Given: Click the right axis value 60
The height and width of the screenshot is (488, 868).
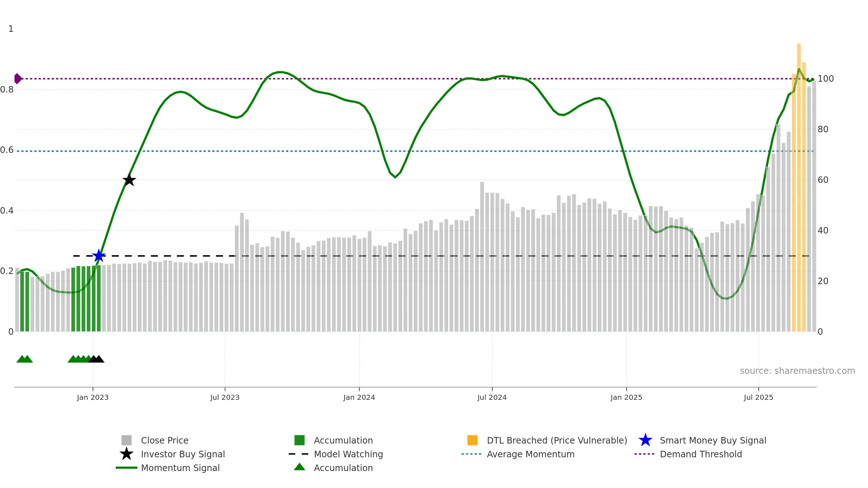Looking at the screenshot, I should (x=823, y=180).
